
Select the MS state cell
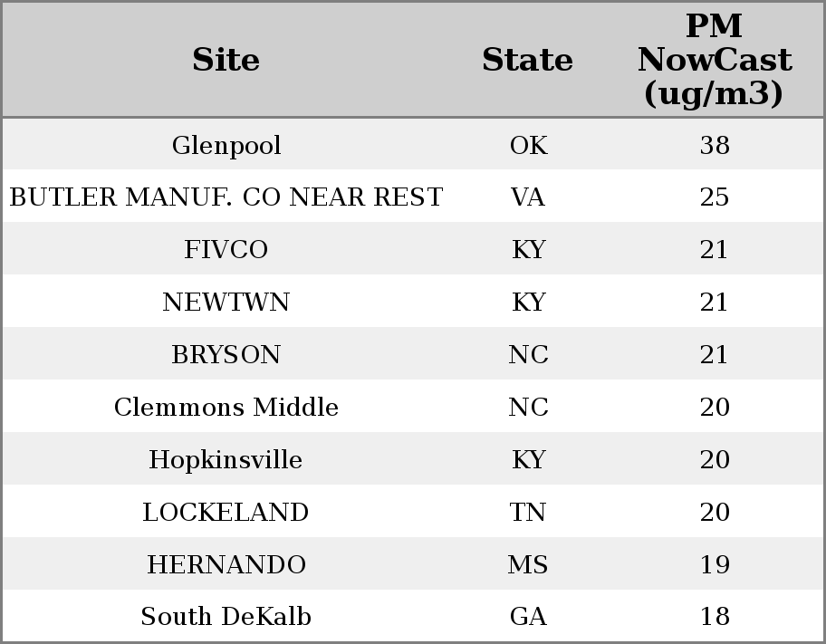tap(528, 564)
